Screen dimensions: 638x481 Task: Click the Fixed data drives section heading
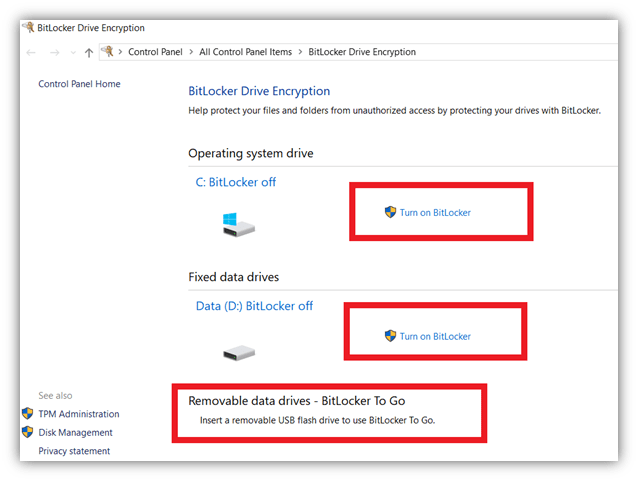coord(234,277)
